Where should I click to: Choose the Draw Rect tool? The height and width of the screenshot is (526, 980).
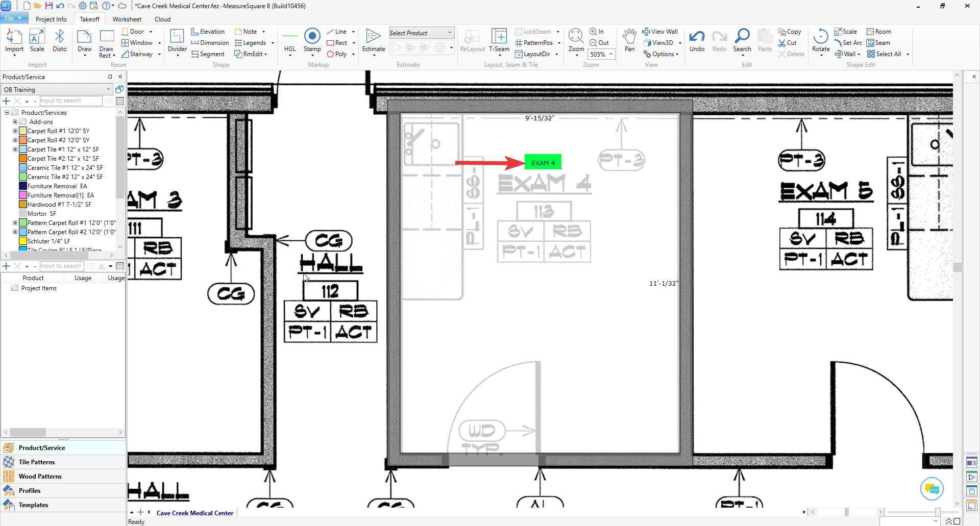pyautogui.click(x=107, y=43)
